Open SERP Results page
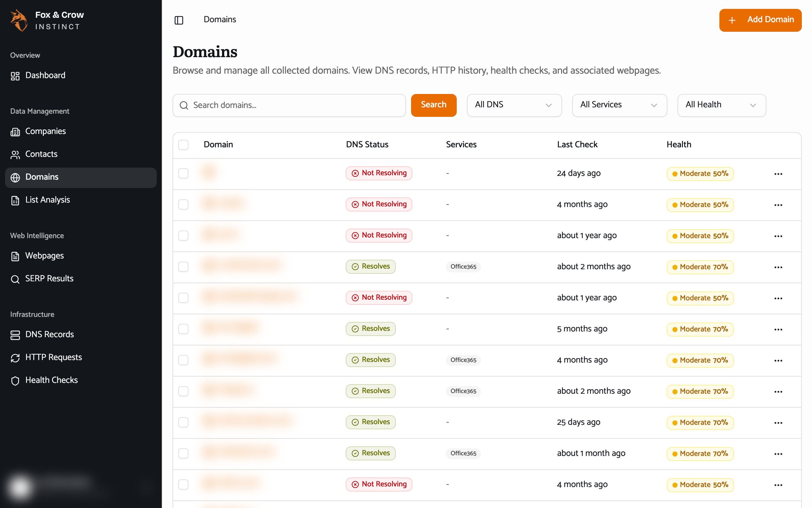The image size is (812, 508). pyautogui.click(x=81, y=278)
